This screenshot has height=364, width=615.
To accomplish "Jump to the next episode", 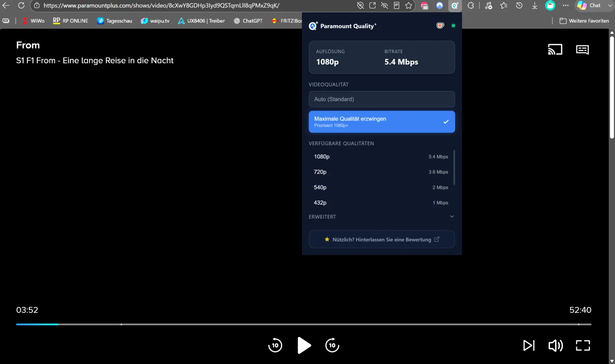I will point(529,346).
